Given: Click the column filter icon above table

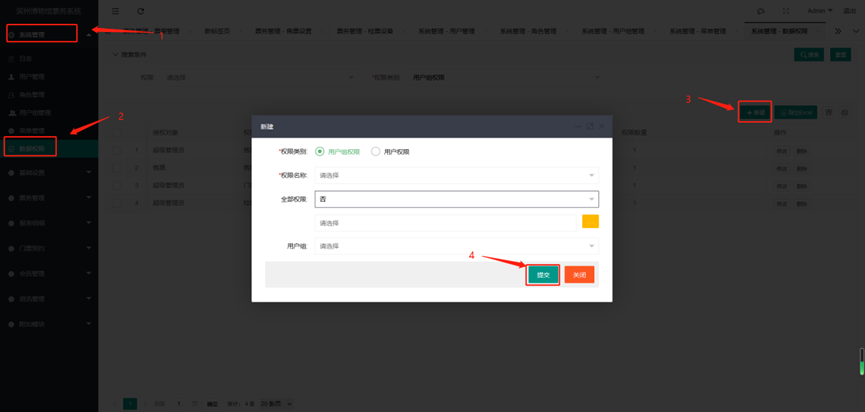Looking at the screenshot, I should point(828,113).
